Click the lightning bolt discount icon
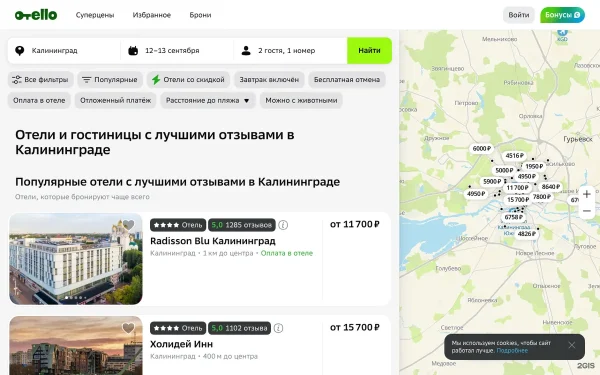Screen dimensions: 600x375 pos(156,80)
